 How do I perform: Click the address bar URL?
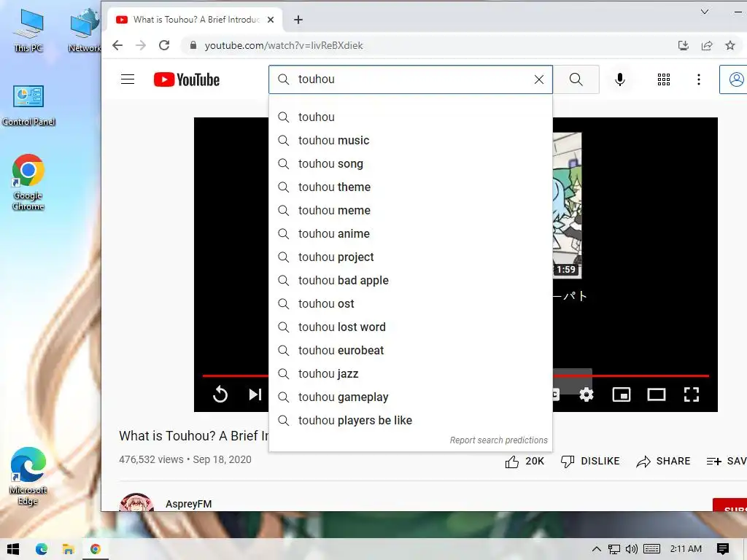pos(284,45)
